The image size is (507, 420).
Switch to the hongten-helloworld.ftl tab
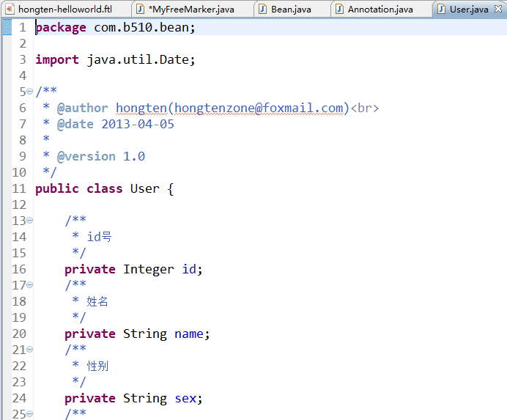(x=65, y=9)
